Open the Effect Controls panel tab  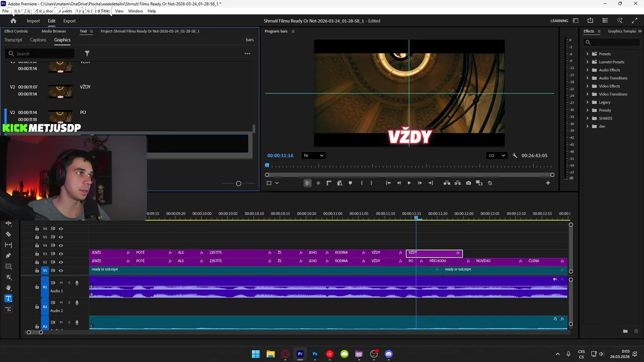tap(16, 31)
